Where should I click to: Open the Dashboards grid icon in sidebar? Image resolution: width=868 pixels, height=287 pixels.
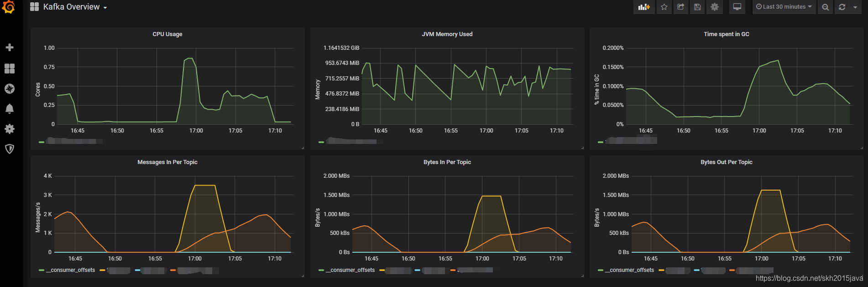[x=9, y=69]
